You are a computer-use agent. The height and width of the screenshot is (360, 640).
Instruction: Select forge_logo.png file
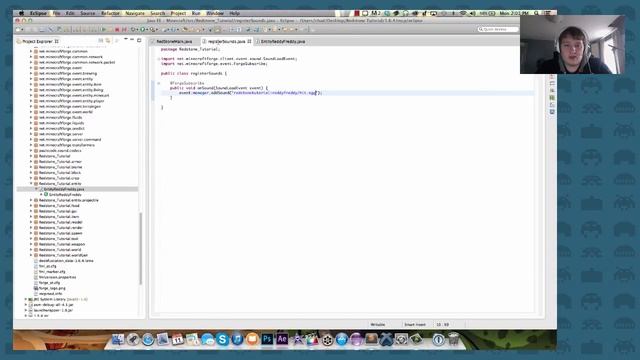tap(52, 288)
